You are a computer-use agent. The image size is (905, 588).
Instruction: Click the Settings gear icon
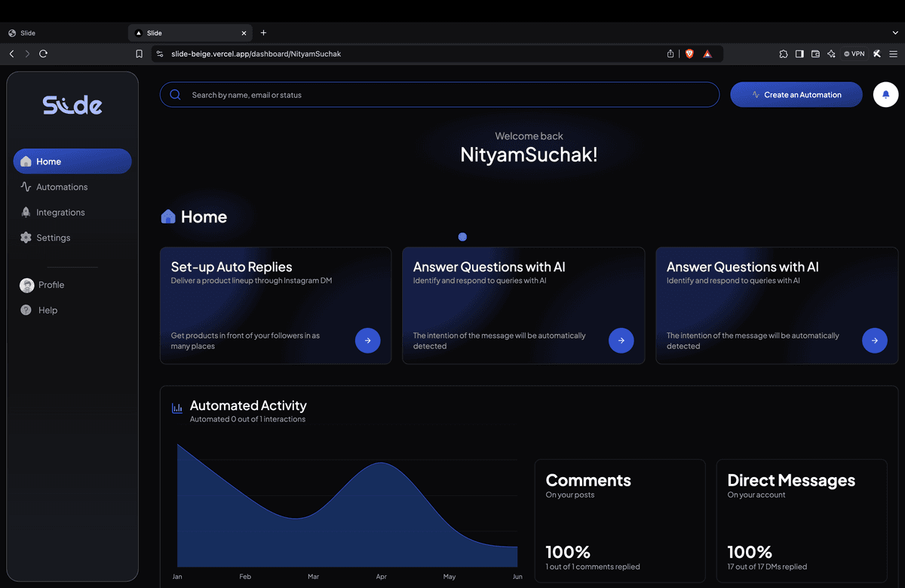(x=25, y=237)
